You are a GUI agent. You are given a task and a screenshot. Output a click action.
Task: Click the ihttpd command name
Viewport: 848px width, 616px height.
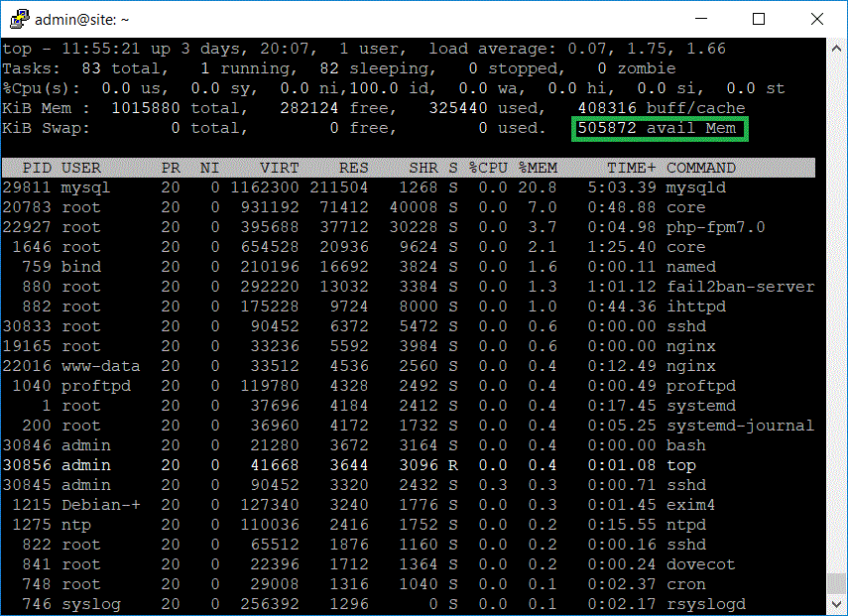pos(696,307)
